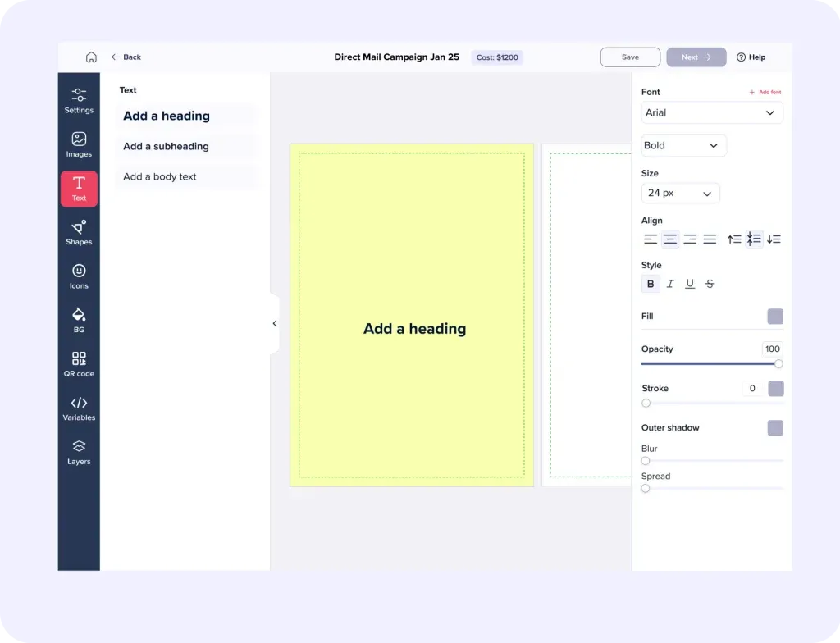Select the Shapes tool

79,233
